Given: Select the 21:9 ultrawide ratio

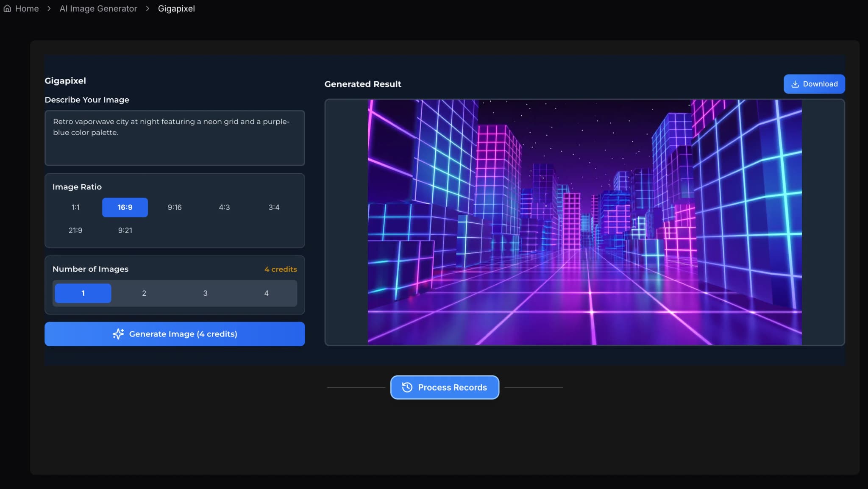Looking at the screenshot, I should click(75, 230).
